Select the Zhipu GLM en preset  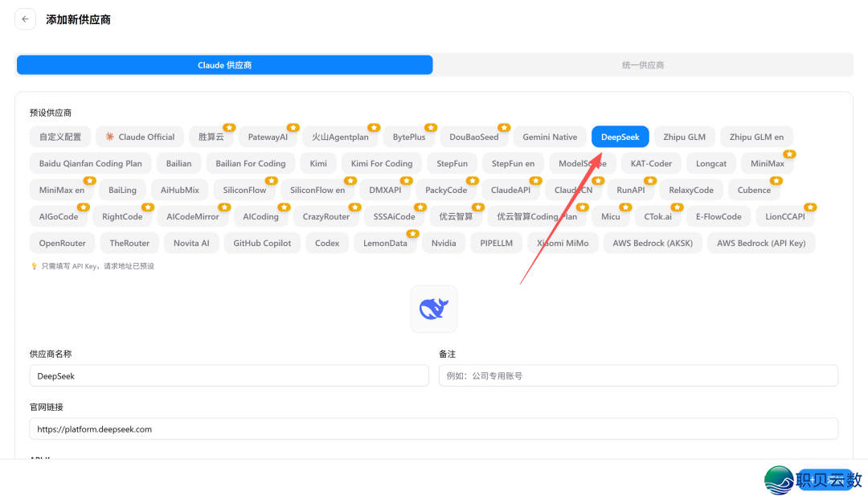756,137
